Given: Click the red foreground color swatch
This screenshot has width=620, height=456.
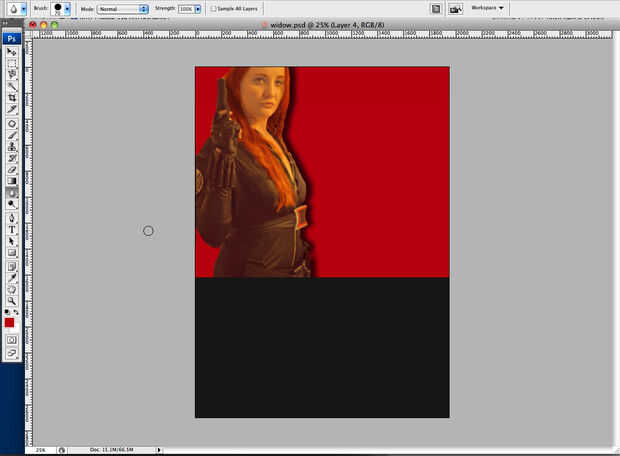Looking at the screenshot, I should (9, 323).
